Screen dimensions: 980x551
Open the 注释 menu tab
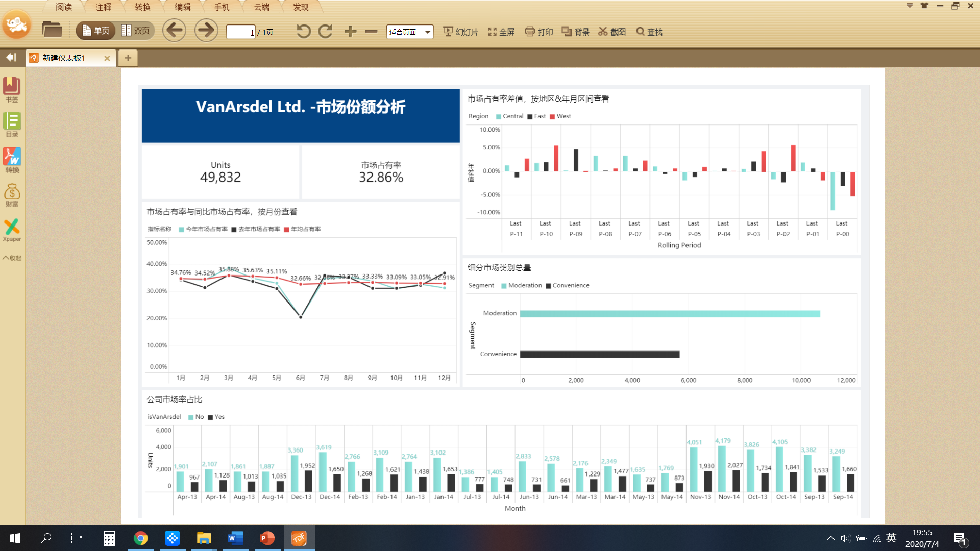[103, 7]
